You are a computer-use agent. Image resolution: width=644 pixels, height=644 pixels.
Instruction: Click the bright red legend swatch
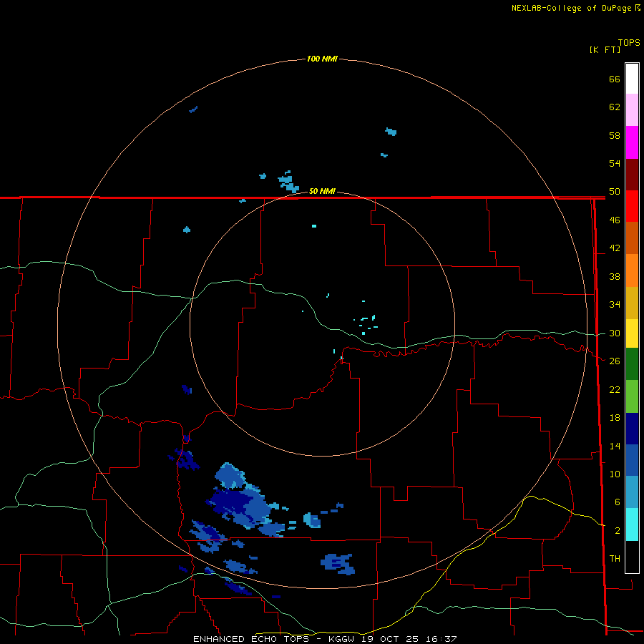click(x=632, y=207)
